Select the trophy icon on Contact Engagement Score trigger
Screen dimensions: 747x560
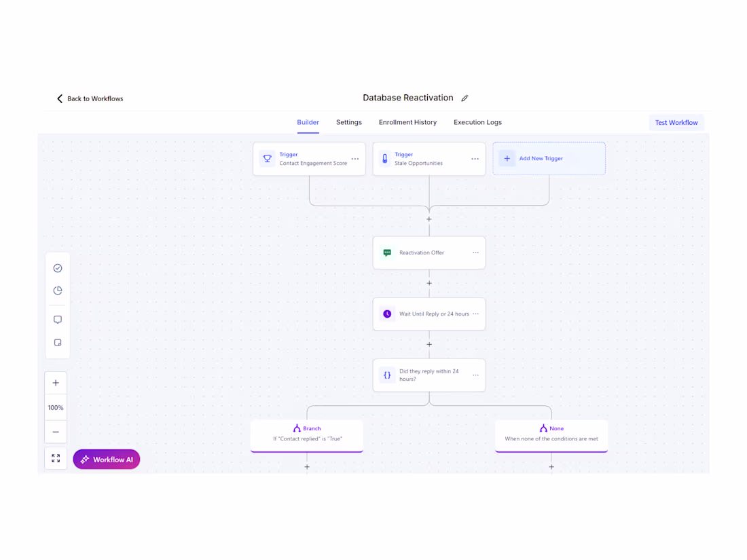(x=267, y=158)
